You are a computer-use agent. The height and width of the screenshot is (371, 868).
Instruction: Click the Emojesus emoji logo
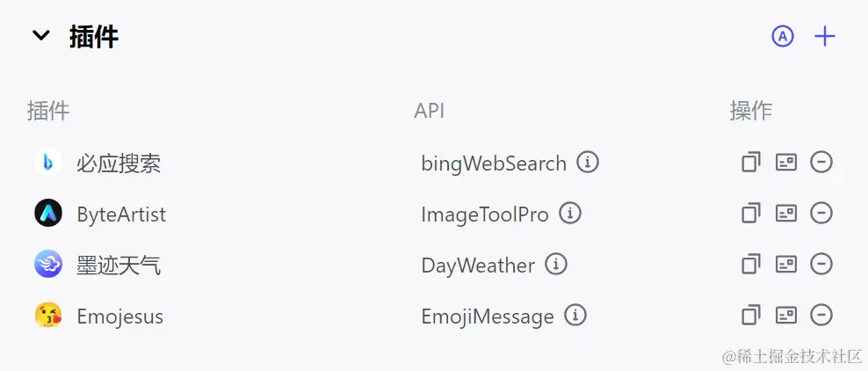tap(47, 316)
